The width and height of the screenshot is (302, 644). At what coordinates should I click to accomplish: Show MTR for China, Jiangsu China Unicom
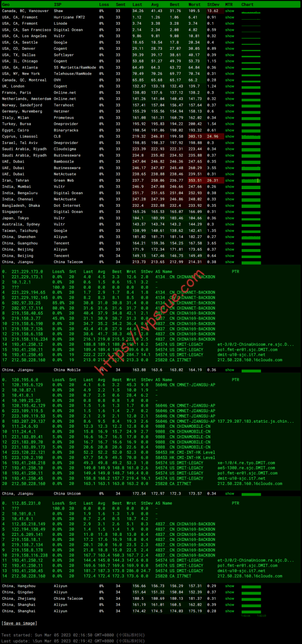(230, 494)
